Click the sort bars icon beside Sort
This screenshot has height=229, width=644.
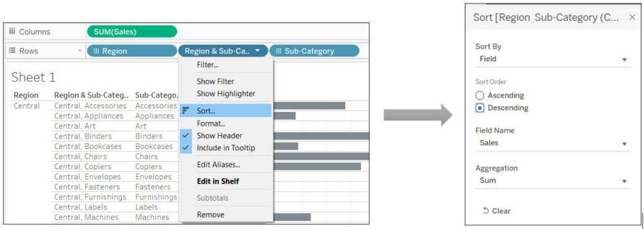pyautogui.click(x=186, y=111)
